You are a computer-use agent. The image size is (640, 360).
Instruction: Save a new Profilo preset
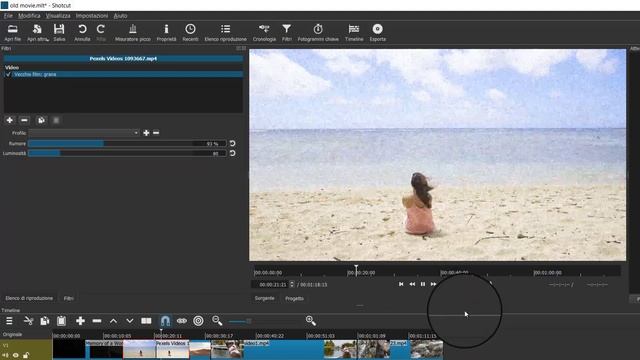[146, 133]
